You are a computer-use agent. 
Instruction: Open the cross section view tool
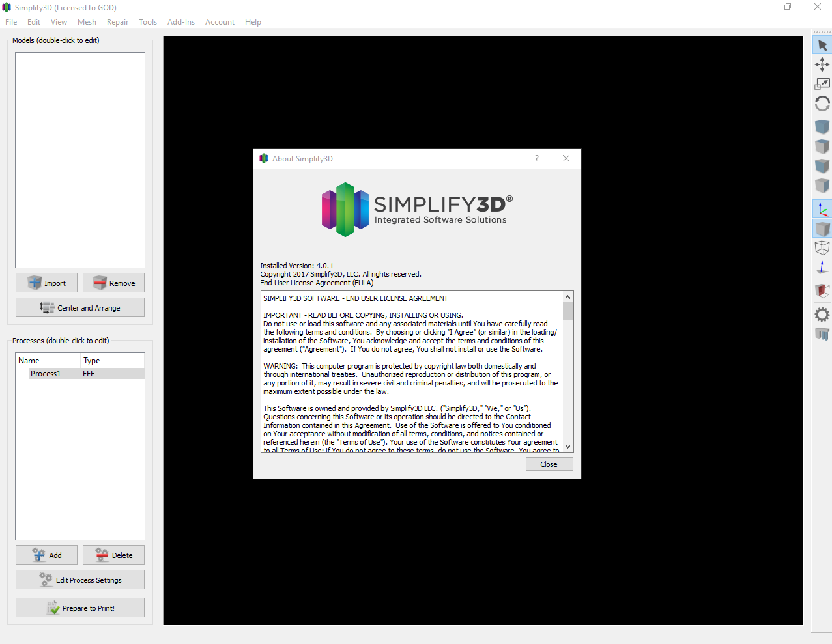(822, 290)
